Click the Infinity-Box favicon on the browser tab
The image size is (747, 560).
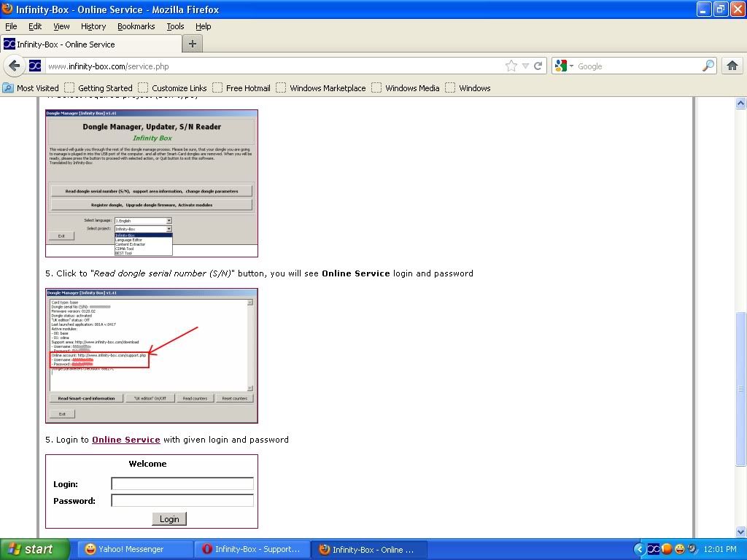[x=9, y=44]
